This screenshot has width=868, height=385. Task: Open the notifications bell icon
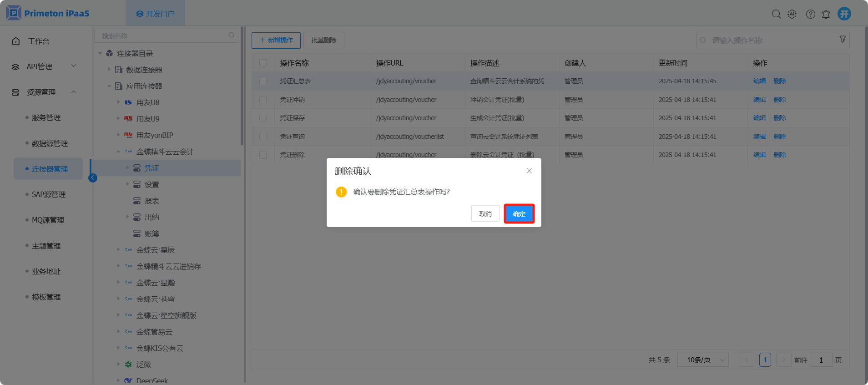(x=826, y=14)
